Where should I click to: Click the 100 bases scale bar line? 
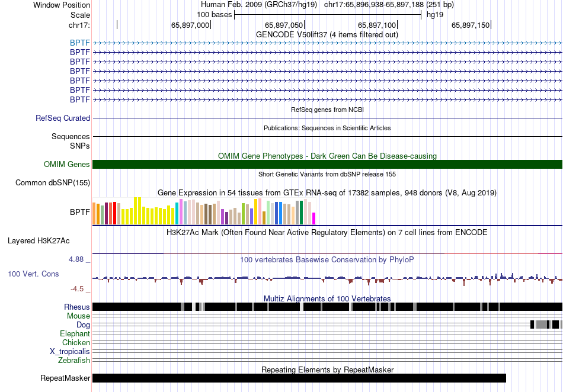tap(328, 15)
